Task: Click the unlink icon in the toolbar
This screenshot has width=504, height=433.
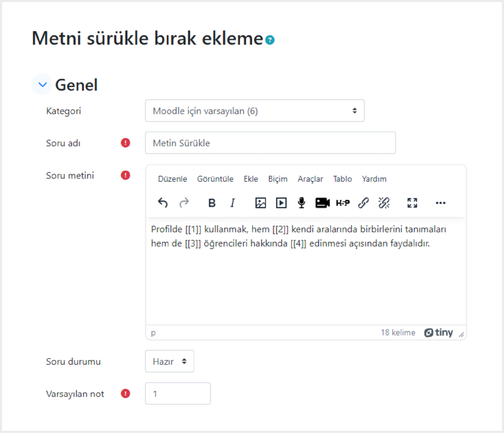Action: (x=384, y=203)
